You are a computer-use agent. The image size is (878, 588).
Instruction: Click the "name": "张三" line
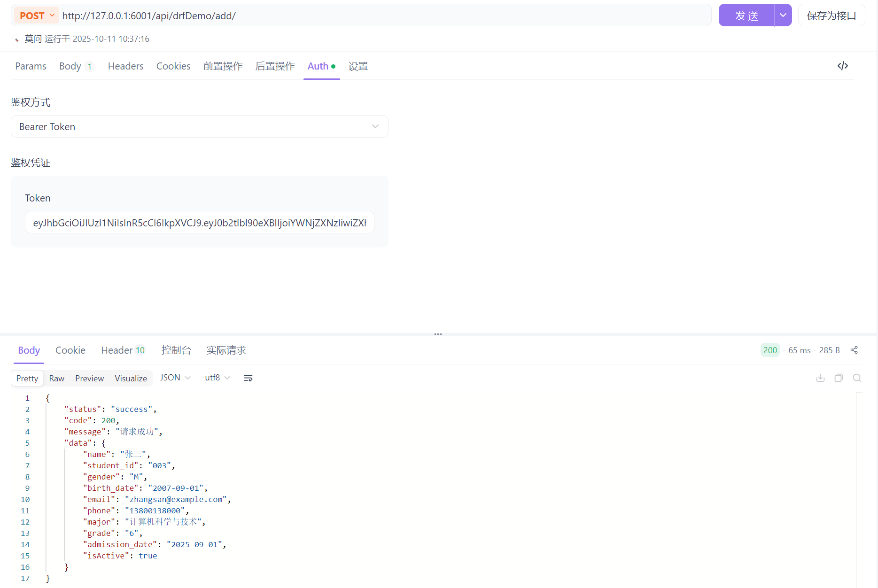[x=117, y=454]
